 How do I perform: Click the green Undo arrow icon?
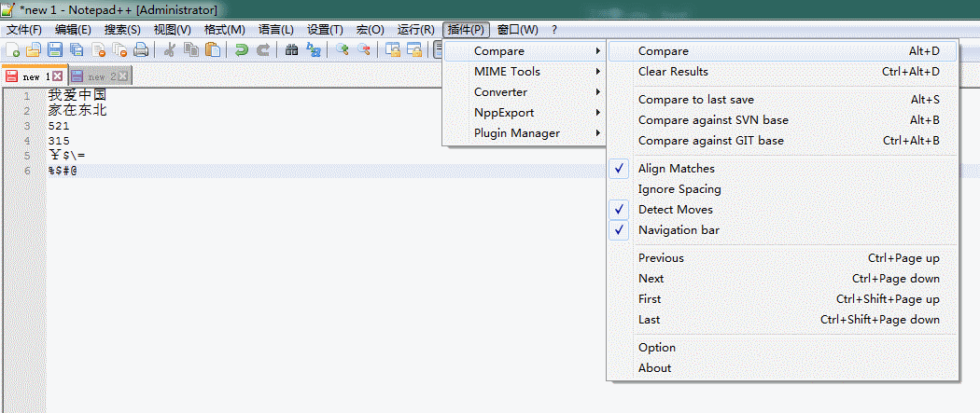pos(241,50)
